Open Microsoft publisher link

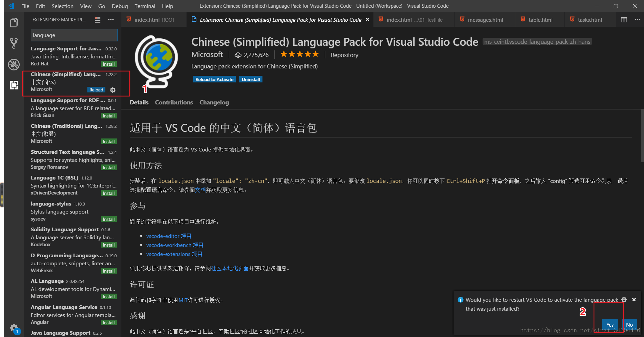pos(207,54)
